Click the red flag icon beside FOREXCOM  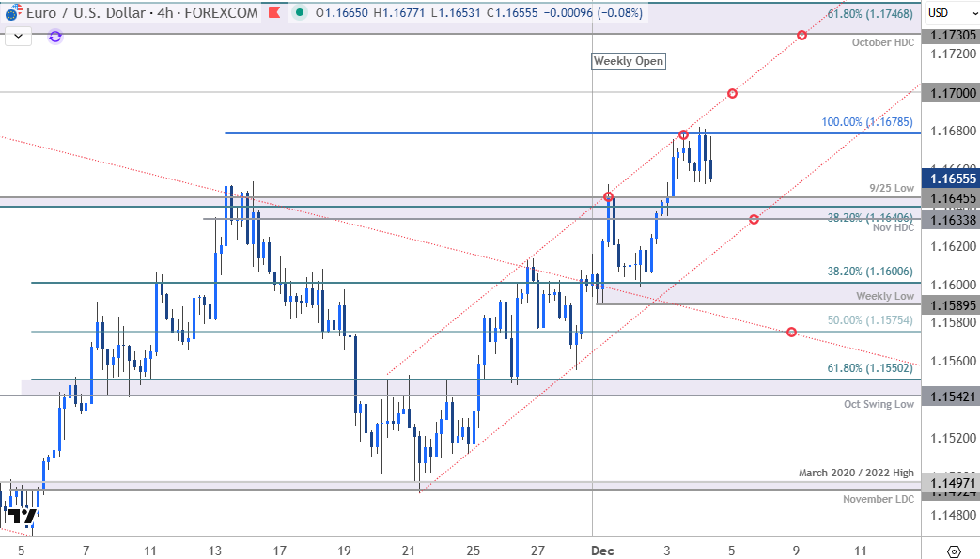click(x=273, y=13)
